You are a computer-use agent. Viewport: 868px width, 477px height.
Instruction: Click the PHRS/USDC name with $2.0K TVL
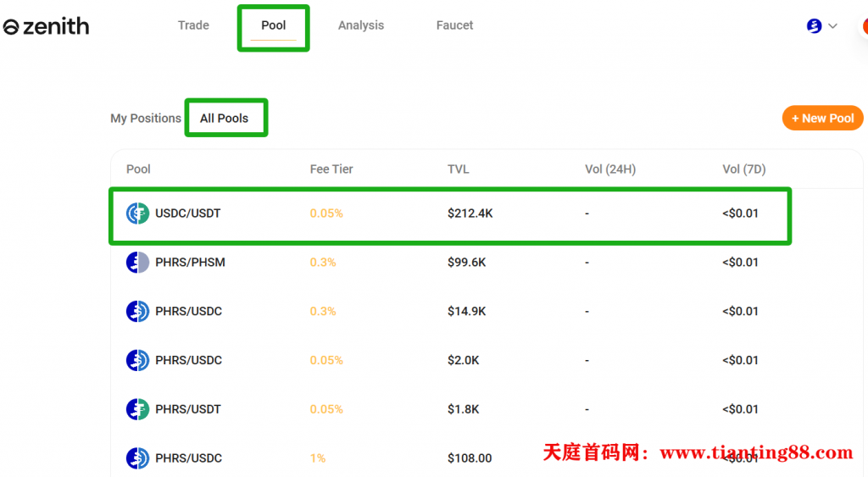pyautogui.click(x=189, y=360)
